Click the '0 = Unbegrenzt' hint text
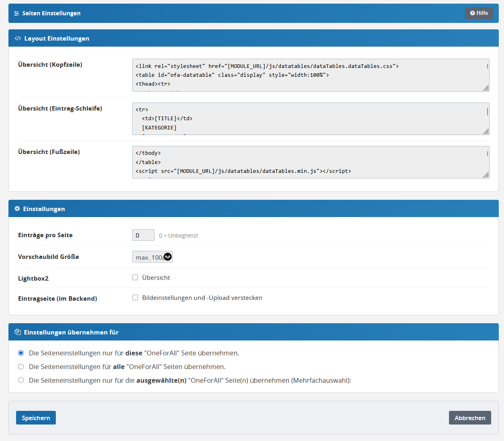Image resolution: width=504 pixels, height=441 pixels. coord(178,236)
